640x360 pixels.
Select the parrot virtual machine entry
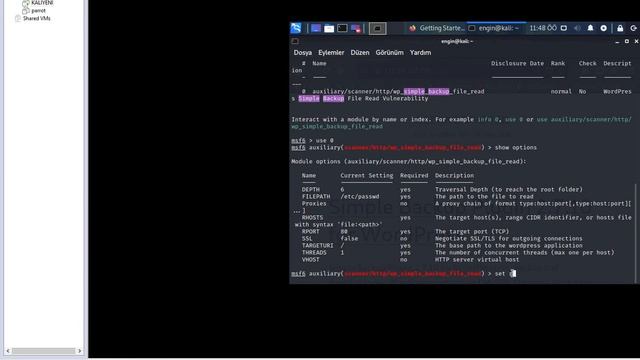38,11
